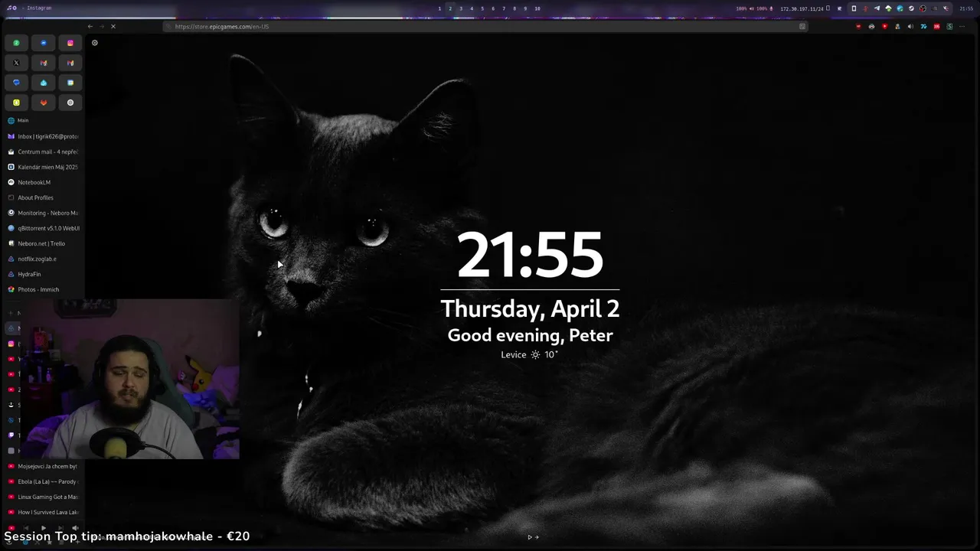
Task: Open the Neboro.net Trello tab
Action: click(43, 243)
